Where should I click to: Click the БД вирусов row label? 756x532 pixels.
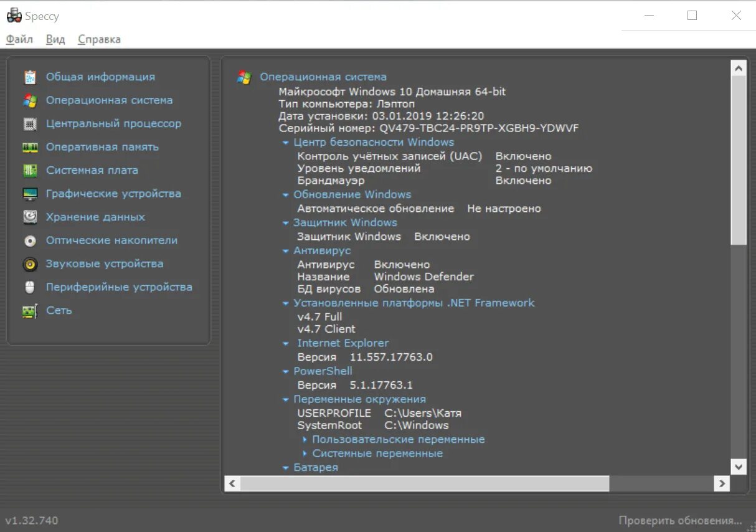pyautogui.click(x=329, y=289)
